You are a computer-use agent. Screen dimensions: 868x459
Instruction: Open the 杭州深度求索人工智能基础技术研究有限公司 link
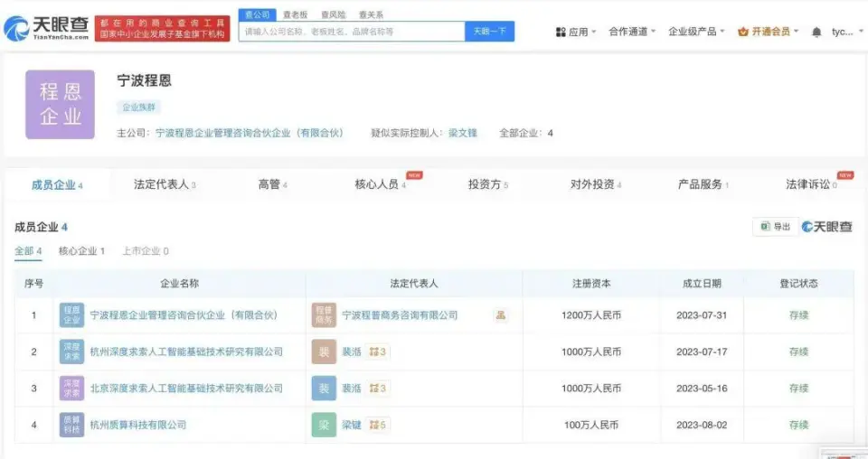pos(186,351)
